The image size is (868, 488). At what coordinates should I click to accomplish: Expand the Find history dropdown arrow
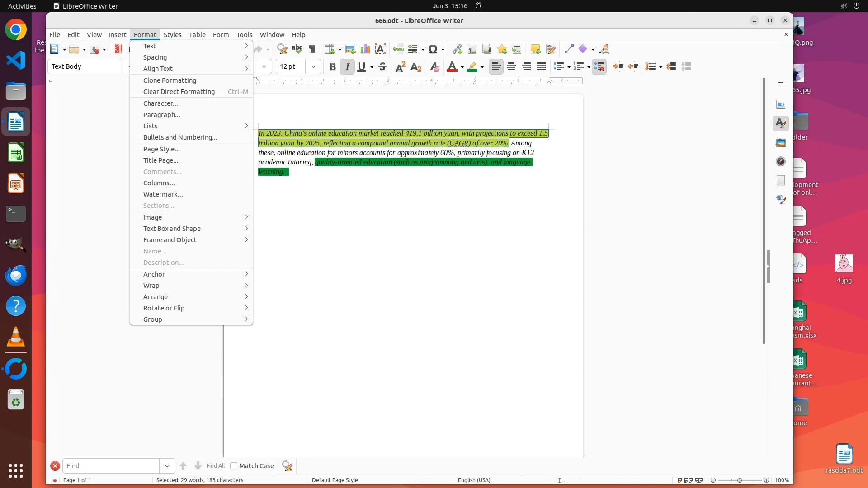pyautogui.click(x=167, y=466)
